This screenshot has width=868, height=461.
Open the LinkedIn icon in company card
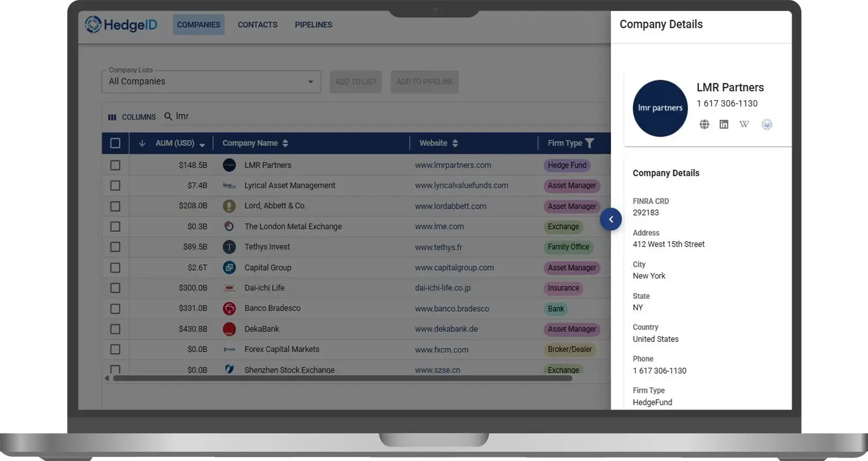(724, 124)
